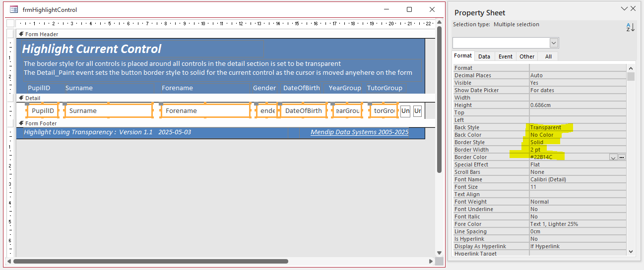Click Property Sheet scroll up arrow
Image resolution: width=644 pixels, height=270 pixels.
pyautogui.click(x=631, y=68)
